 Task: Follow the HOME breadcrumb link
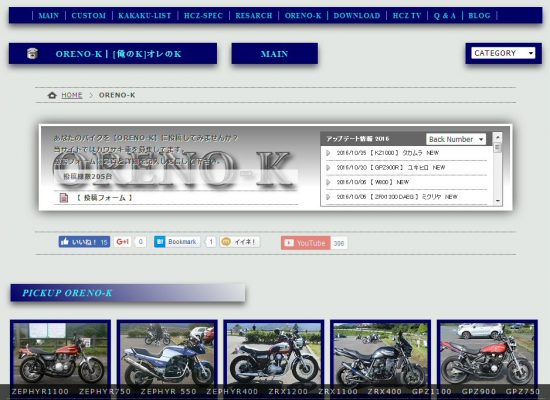click(x=72, y=95)
